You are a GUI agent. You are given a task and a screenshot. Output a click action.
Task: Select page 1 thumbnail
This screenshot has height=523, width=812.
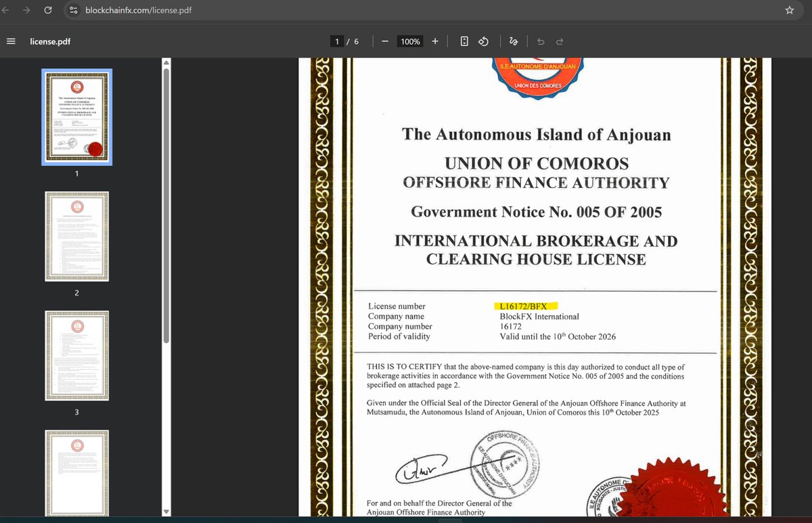(x=77, y=117)
